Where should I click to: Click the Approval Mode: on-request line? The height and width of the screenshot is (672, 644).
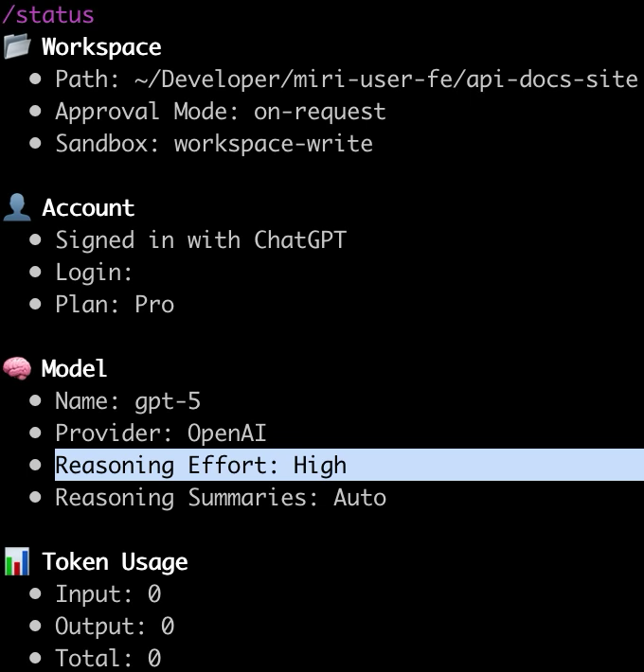coord(221,112)
